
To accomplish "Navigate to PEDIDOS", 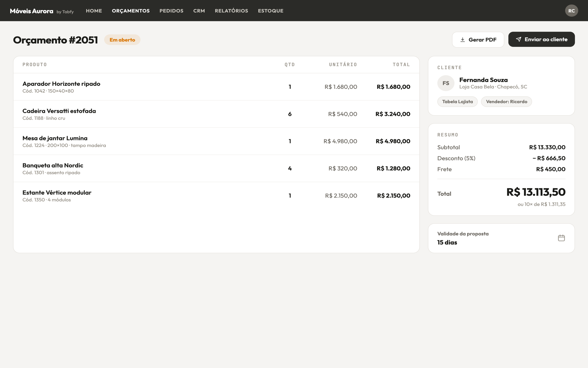I will point(171,11).
